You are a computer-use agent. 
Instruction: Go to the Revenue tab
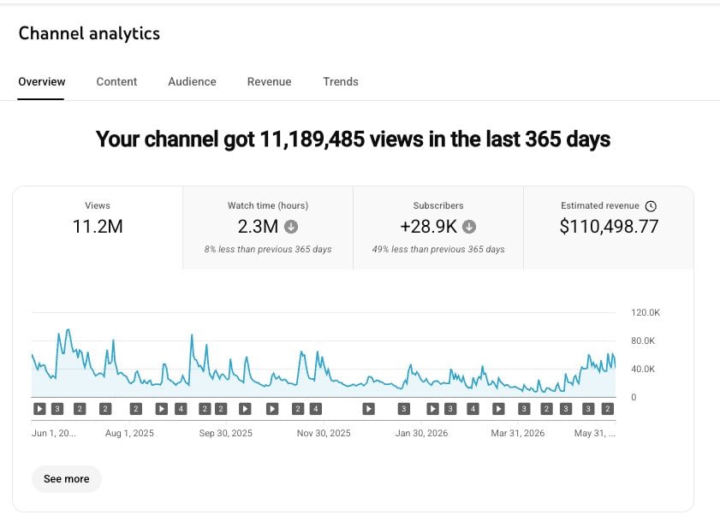269,82
